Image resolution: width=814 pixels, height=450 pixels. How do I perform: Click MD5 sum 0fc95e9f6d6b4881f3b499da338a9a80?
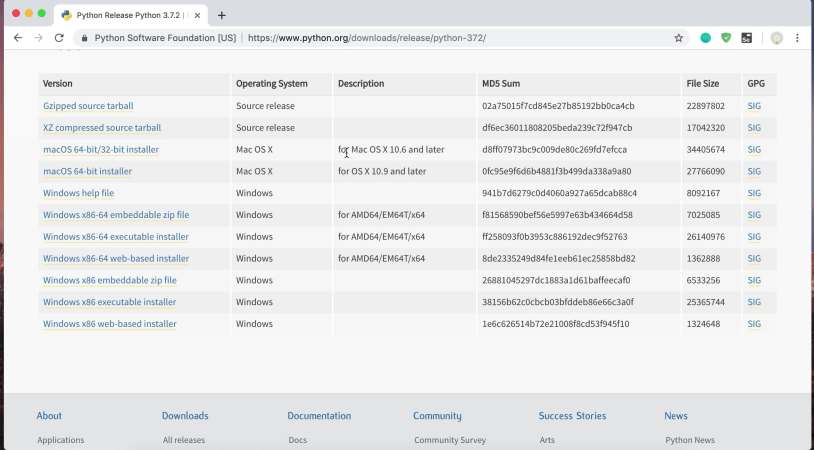click(x=557, y=171)
